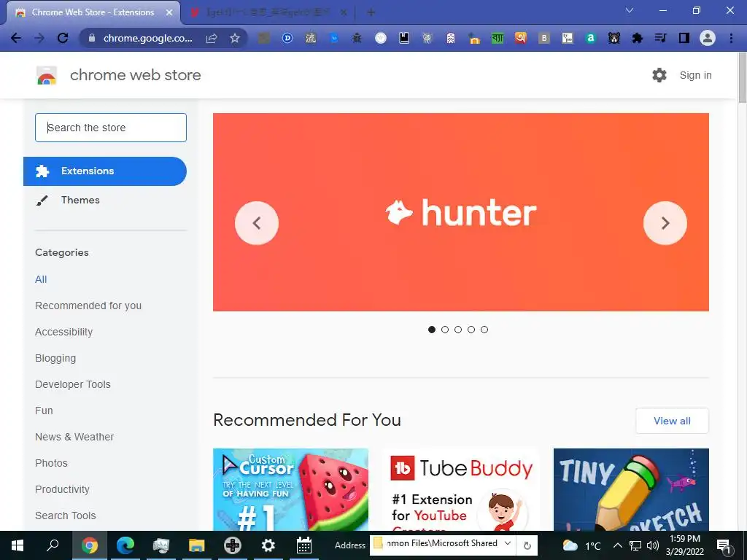Click the browser forward arrow
Image resolution: width=747 pixels, height=560 pixels.
point(39,38)
